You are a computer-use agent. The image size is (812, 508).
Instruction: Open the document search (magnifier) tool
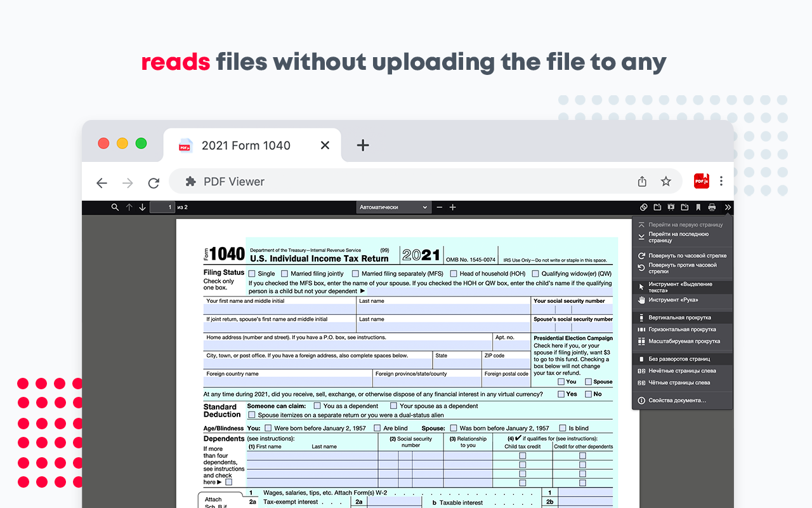coord(114,207)
